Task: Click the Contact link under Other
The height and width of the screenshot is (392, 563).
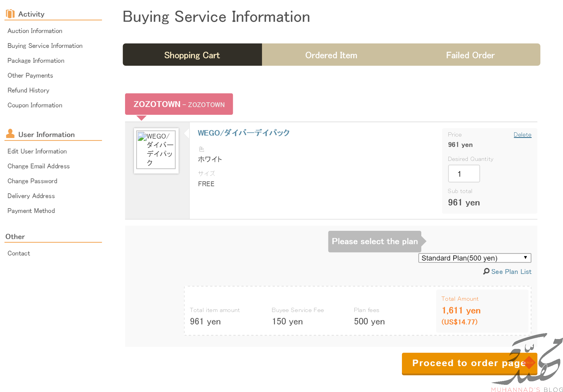Action: pos(19,253)
